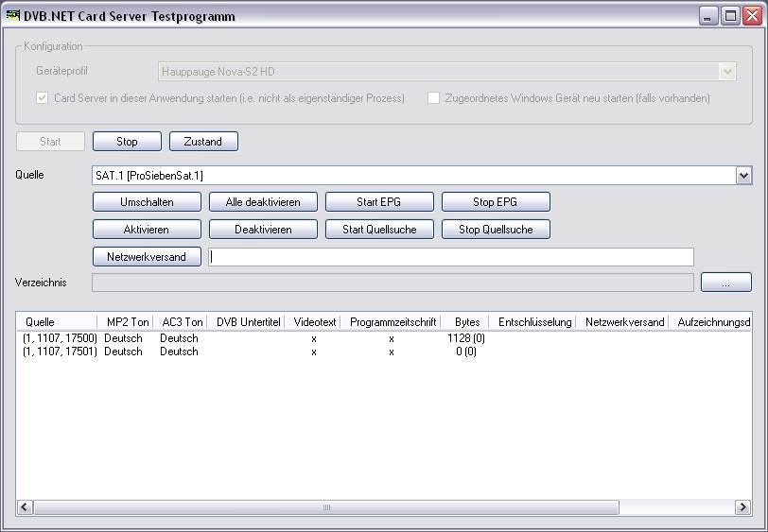Select the row for source (1, 1107, 17500)

pyautogui.click(x=61, y=338)
